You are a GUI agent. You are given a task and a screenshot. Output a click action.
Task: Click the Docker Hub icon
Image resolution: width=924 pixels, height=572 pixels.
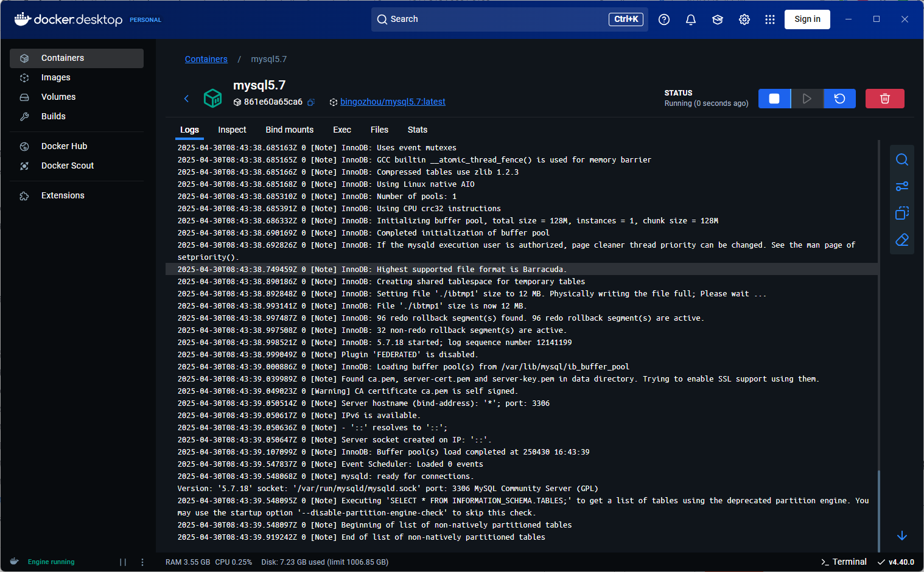click(x=24, y=147)
